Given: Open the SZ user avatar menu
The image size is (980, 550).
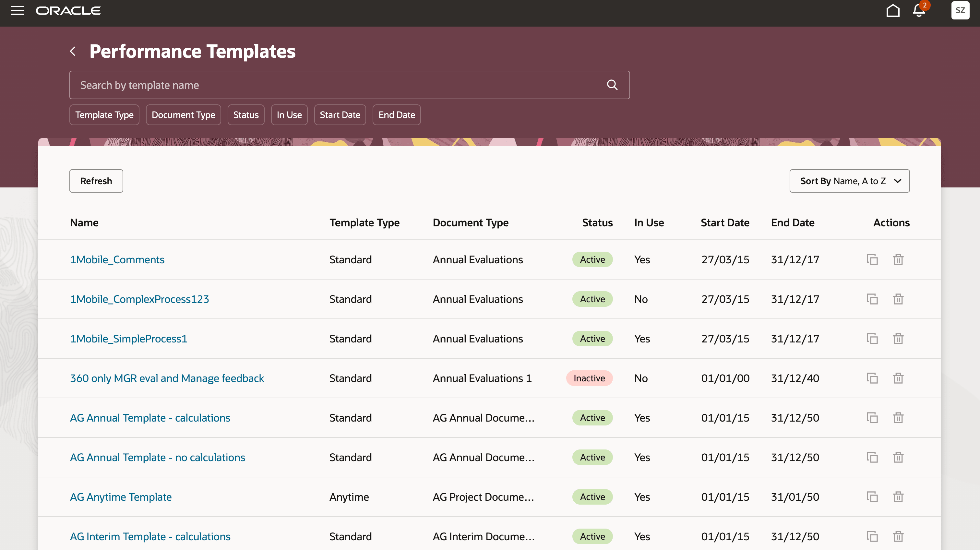Looking at the screenshot, I should pyautogui.click(x=960, y=11).
